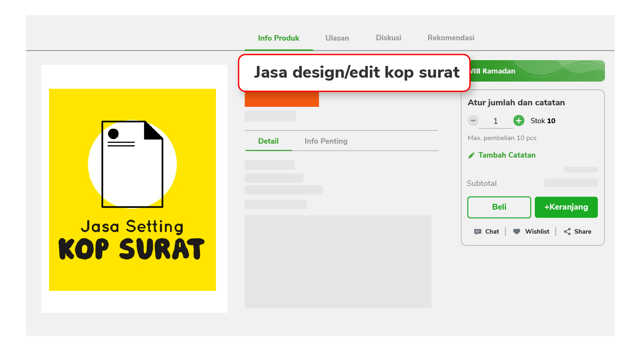
Task: Open the Diskusi tab
Action: point(388,38)
